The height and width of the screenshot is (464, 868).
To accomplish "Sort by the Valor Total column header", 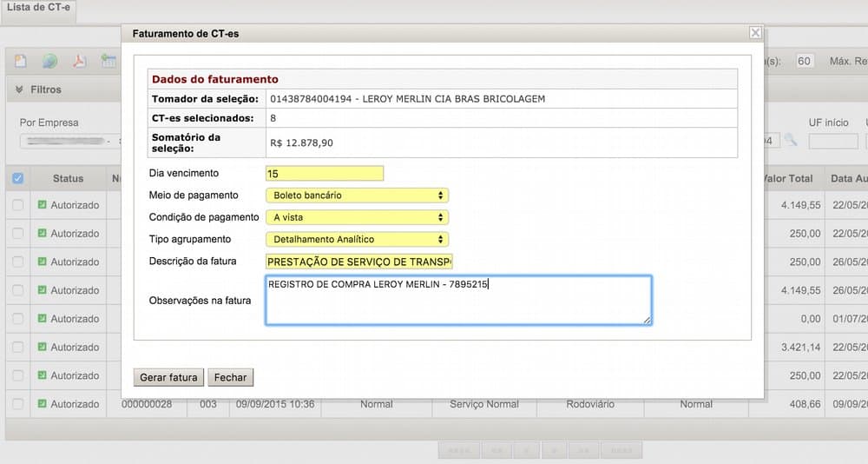I will click(x=786, y=178).
